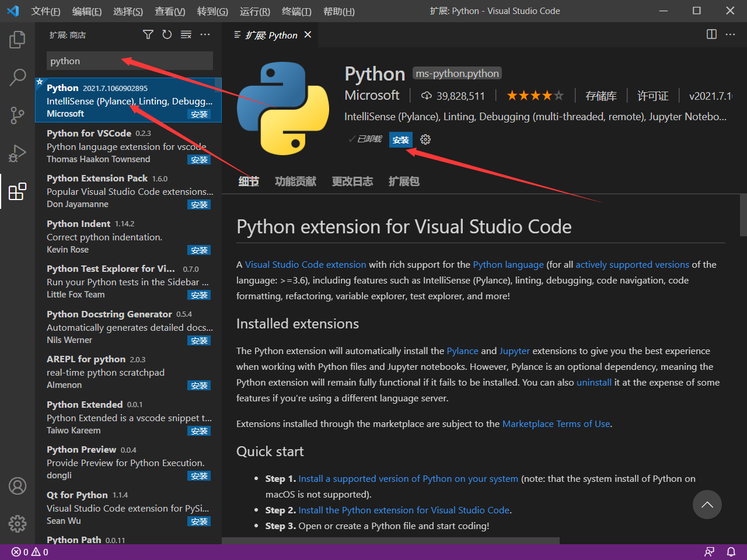Filter extensions with the funnel icon
The image size is (747, 560).
click(148, 35)
